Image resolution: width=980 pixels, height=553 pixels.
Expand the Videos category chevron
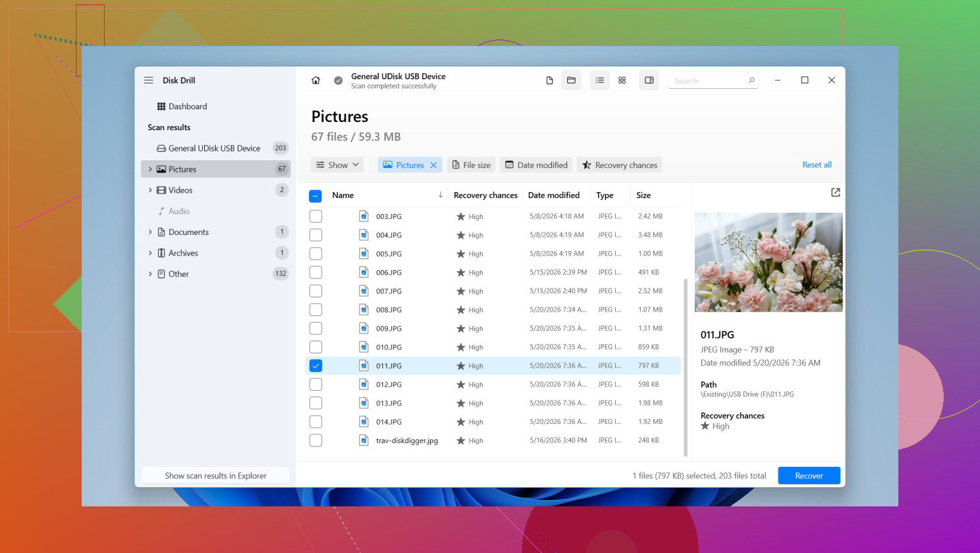pos(150,190)
